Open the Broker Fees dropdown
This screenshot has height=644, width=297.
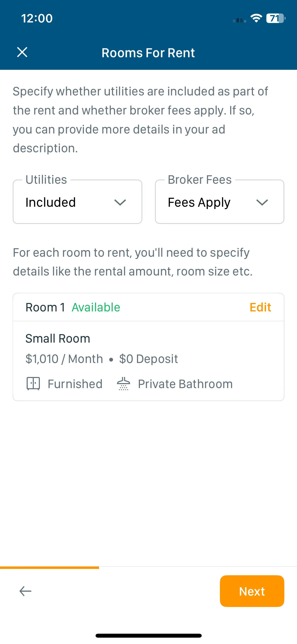(220, 202)
